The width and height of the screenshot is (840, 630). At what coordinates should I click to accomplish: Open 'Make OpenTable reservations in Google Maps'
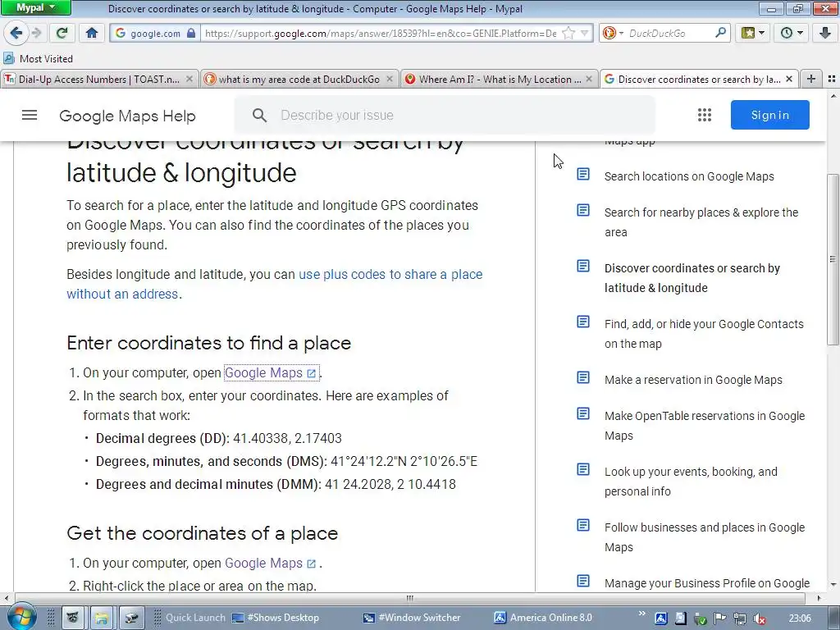point(705,426)
